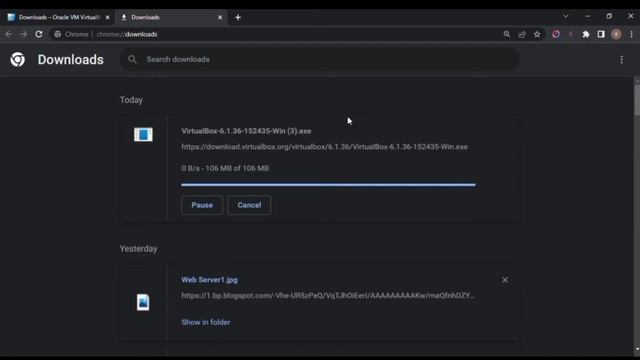The height and width of the screenshot is (360, 640).
Task: Share this page via the share icon
Action: pos(522,34)
